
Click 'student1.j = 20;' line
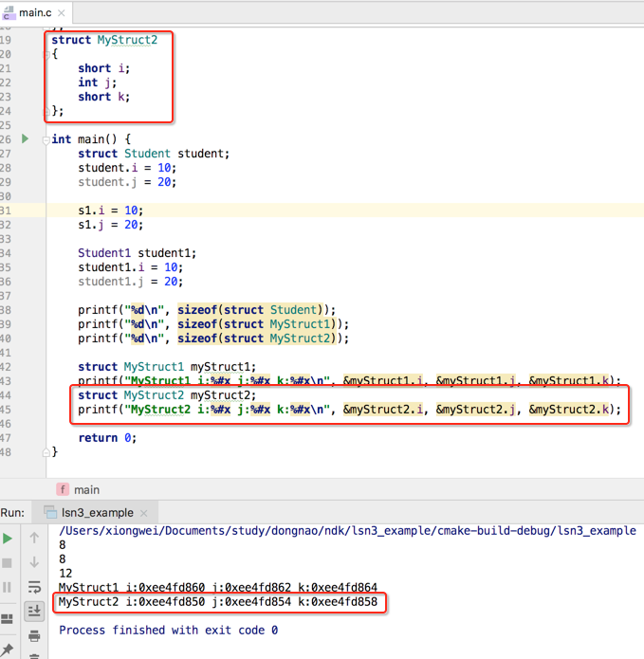(x=130, y=282)
